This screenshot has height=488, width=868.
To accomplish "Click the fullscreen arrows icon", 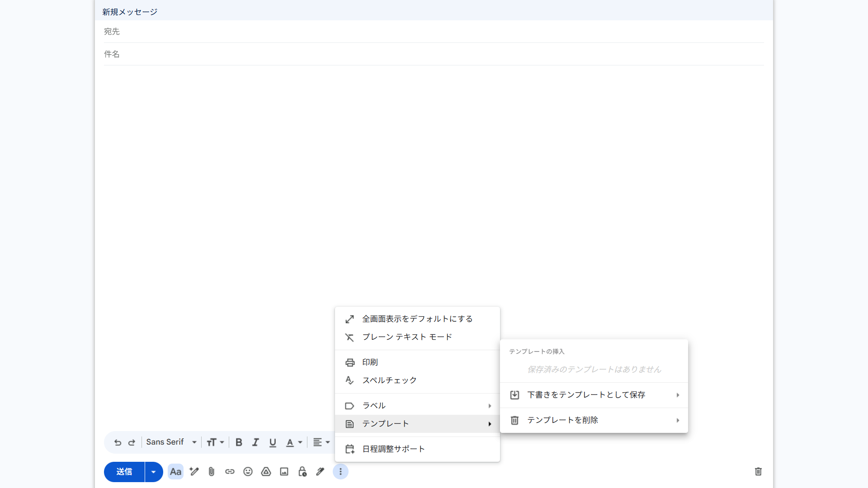I will (349, 319).
